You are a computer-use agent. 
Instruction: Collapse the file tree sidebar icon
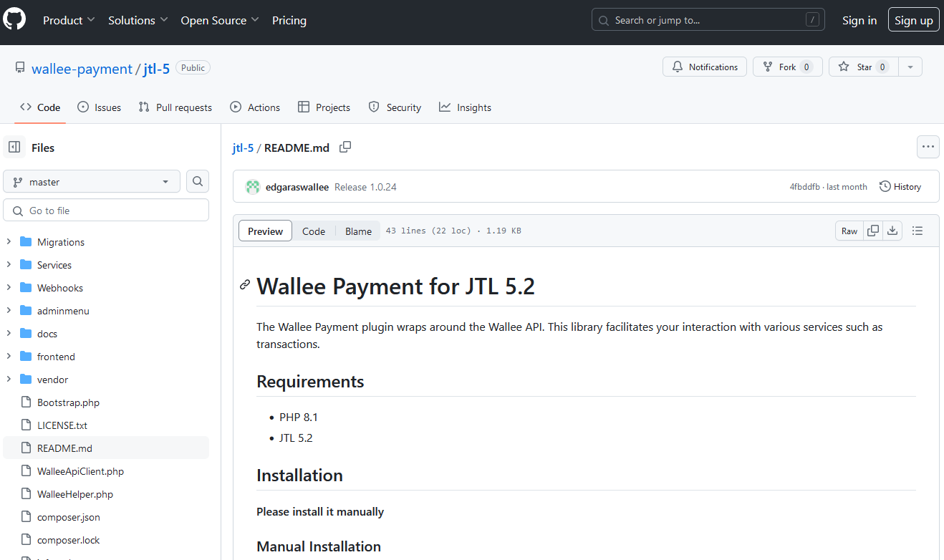(x=14, y=148)
